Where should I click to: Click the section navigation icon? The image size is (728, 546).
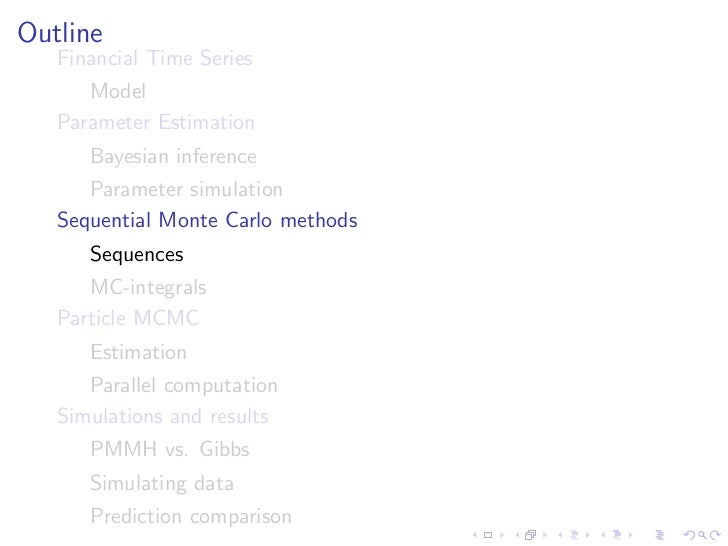tap(617, 535)
